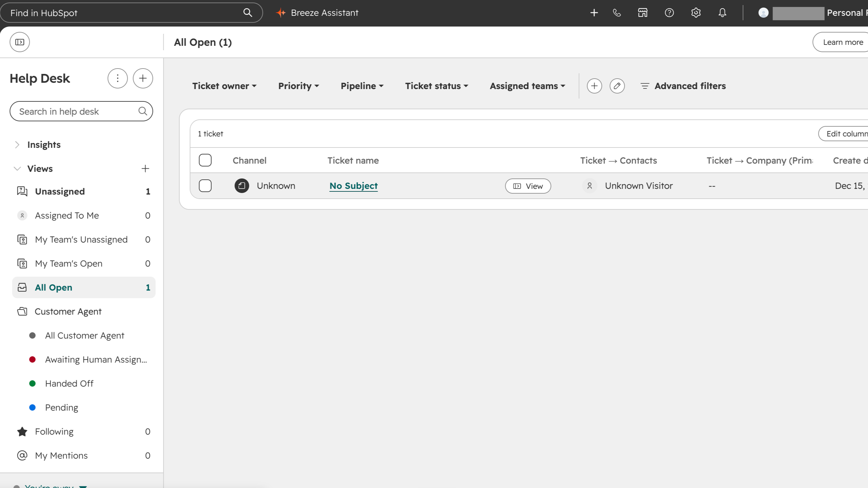Click the account avatar icon

[x=763, y=13]
